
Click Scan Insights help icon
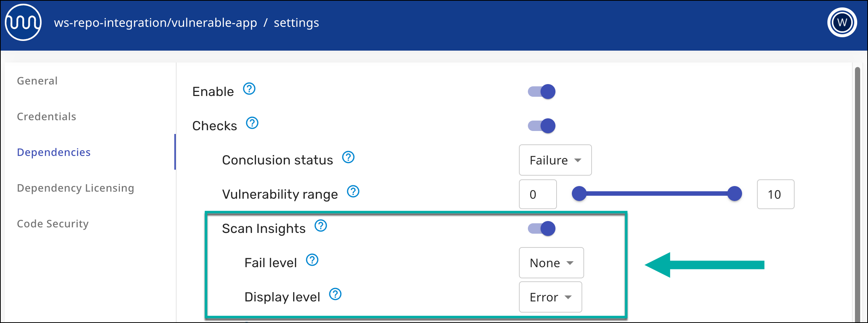[321, 226]
